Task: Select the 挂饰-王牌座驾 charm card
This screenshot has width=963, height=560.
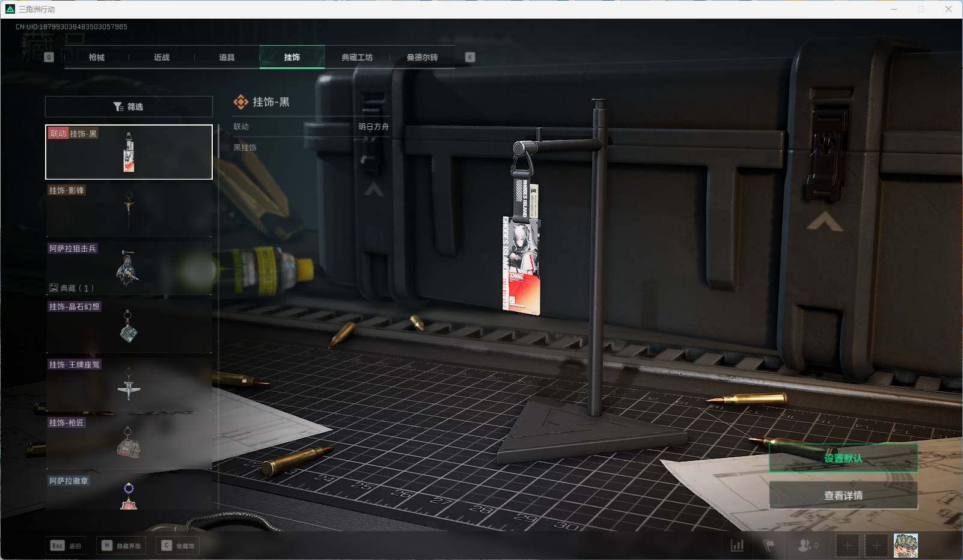Action: pyautogui.click(x=129, y=385)
